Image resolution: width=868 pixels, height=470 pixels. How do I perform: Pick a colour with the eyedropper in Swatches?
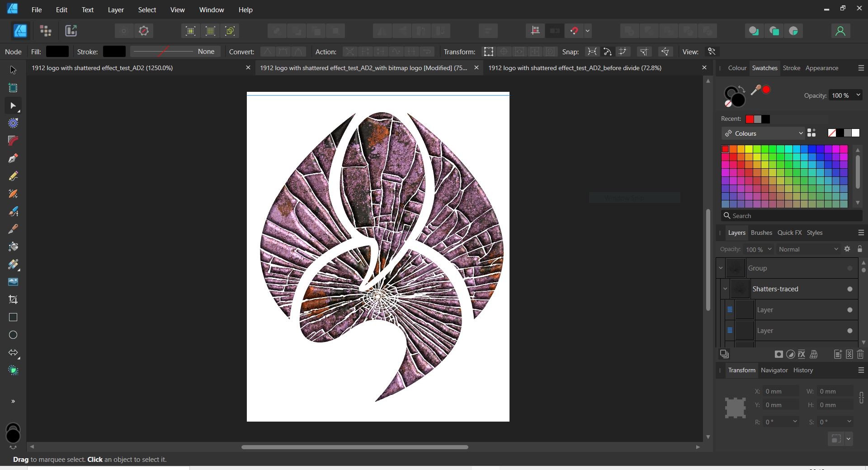tap(756, 90)
